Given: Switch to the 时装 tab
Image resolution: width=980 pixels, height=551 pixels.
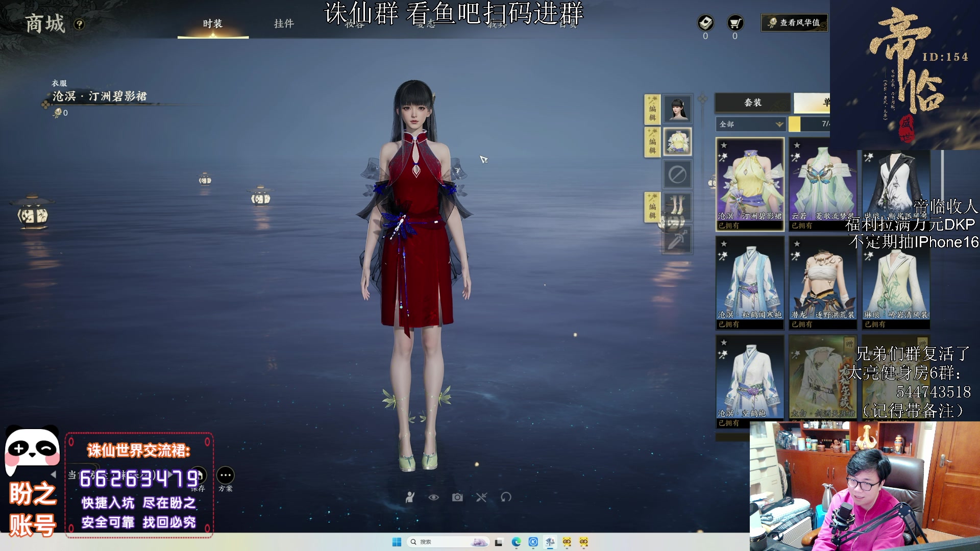Looking at the screenshot, I should (x=213, y=23).
